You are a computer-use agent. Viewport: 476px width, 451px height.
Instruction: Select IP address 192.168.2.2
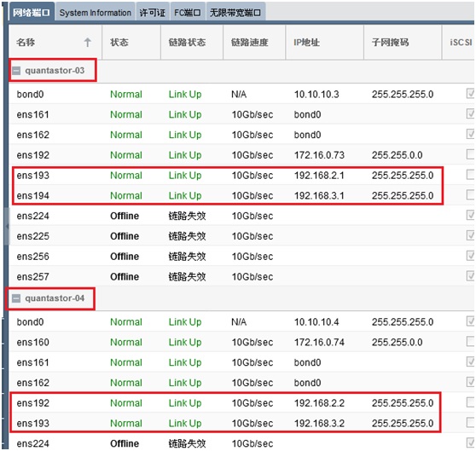(319, 403)
